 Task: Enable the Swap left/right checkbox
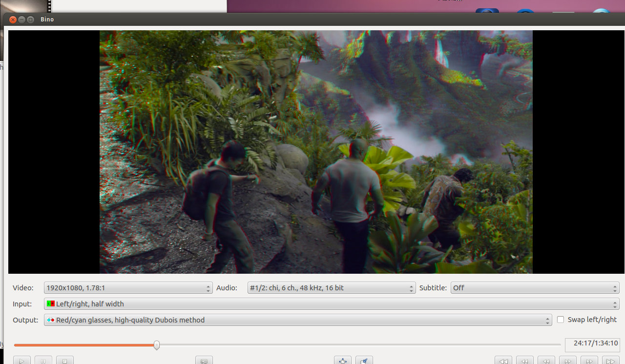pyautogui.click(x=561, y=320)
